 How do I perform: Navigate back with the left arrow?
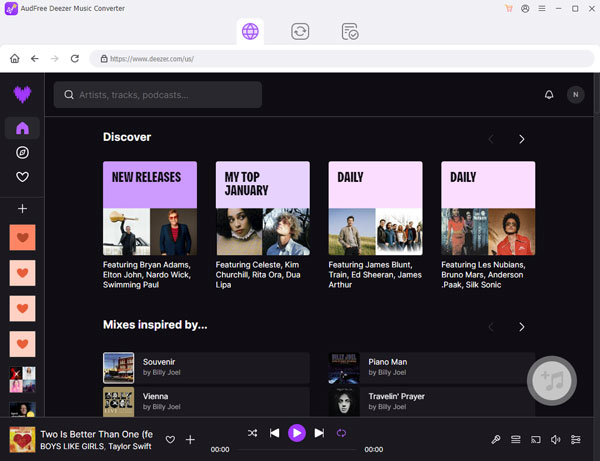[35, 59]
